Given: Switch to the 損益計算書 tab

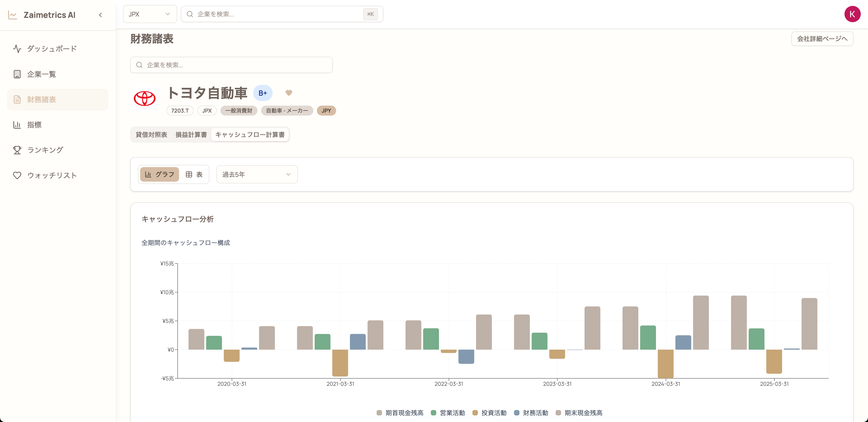Looking at the screenshot, I should coord(191,135).
